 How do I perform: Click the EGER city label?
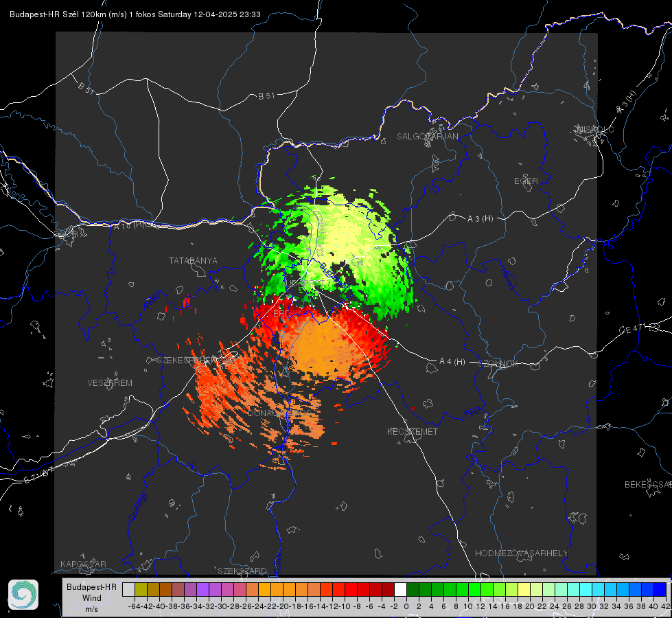(x=526, y=181)
